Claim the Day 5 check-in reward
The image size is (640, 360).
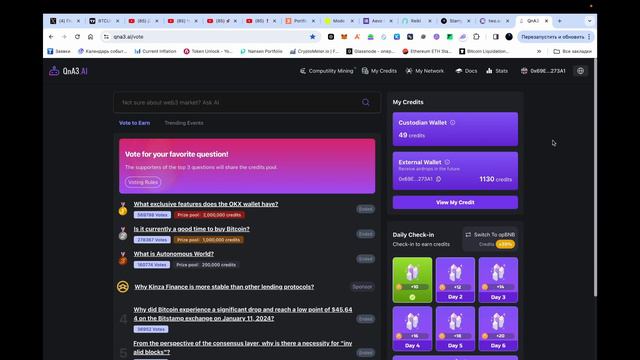[x=455, y=329]
